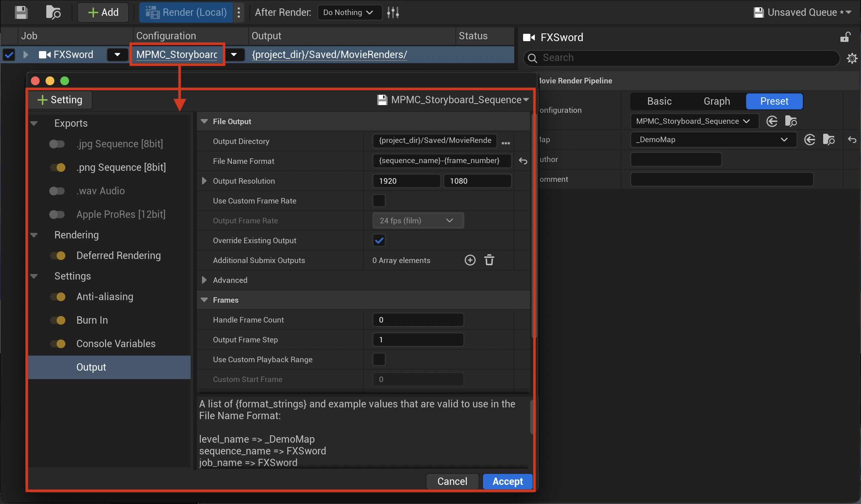Click the search magnifier icon in details panel
Viewport: 861px width, 504px height.
pyautogui.click(x=532, y=58)
